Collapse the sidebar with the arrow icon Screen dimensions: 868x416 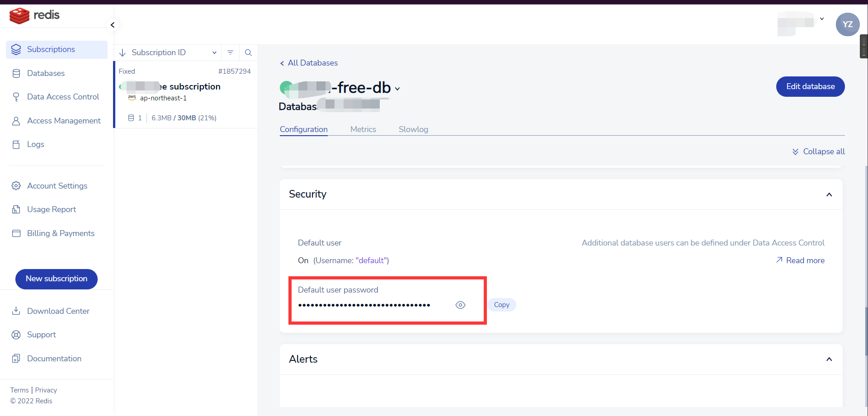[113, 25]
